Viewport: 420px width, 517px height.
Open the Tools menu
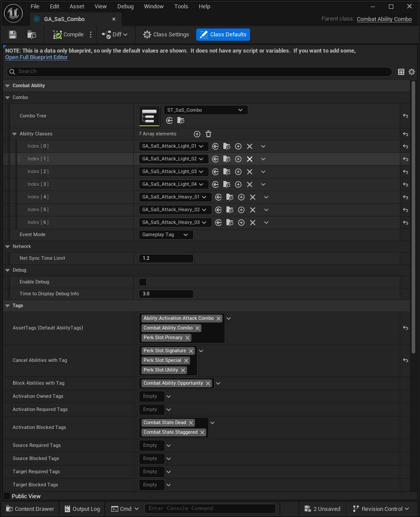(181, 6)
